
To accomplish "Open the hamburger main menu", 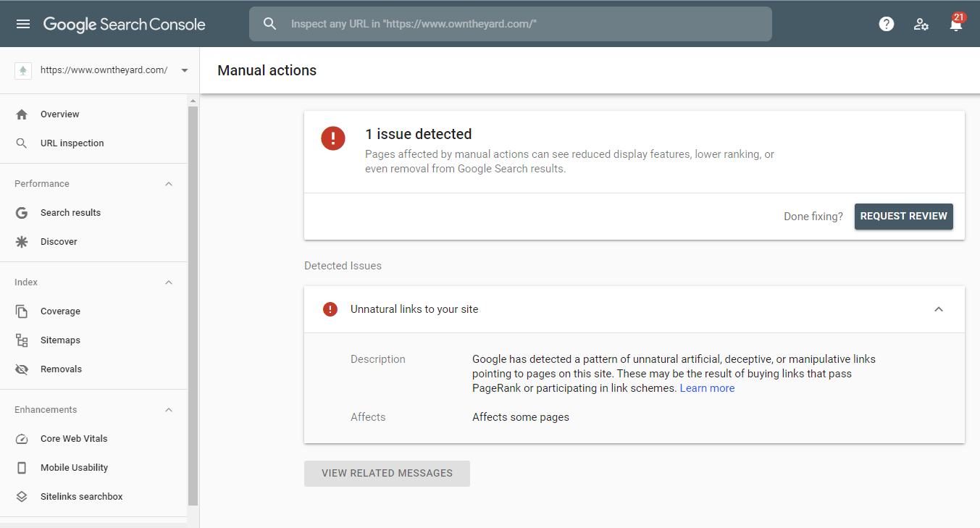I will [x=23, y=24].
